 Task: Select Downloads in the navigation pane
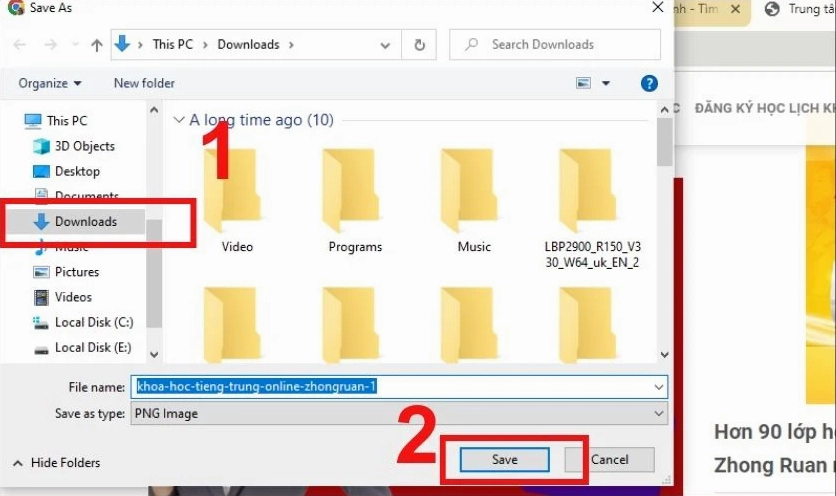(85, 222)
